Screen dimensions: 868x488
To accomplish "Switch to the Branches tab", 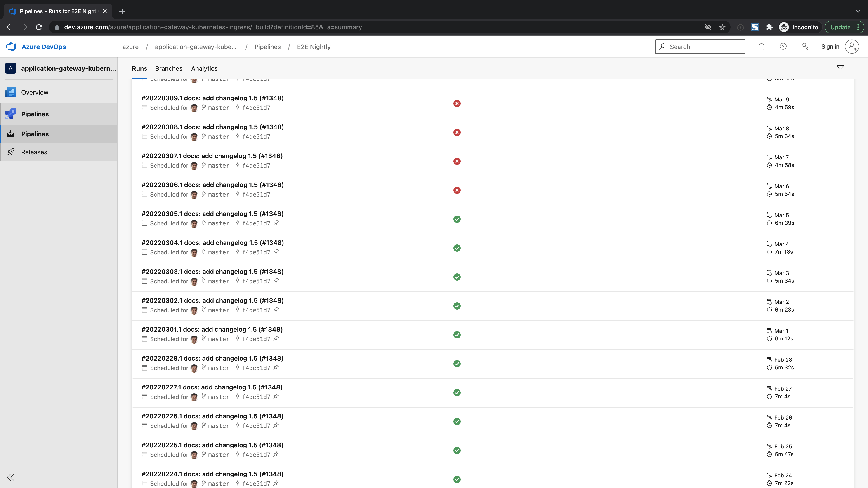I will [168, 68].
